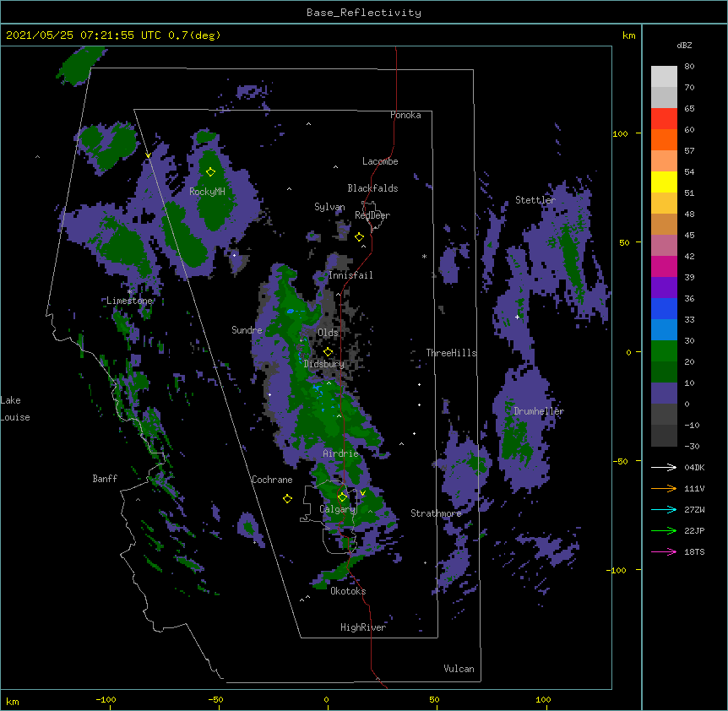Click the Stettler city label
Screen dimensions: 728x711
pyautogui.click(x=535, y=200)
